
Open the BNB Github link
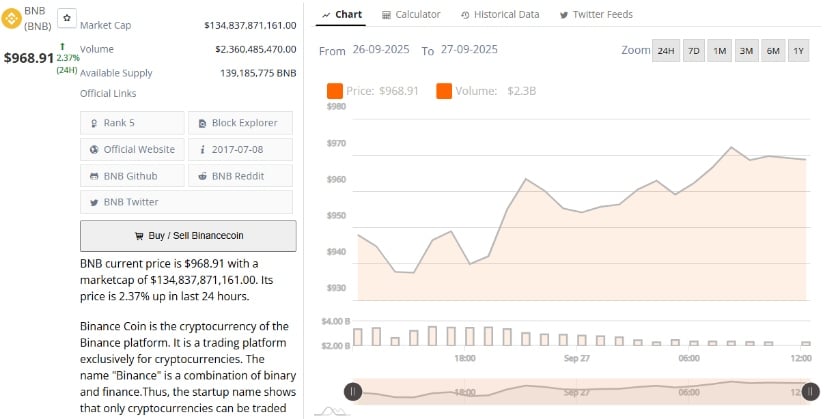click(x=132, y=176)
